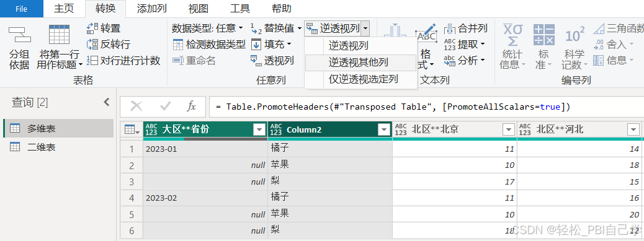Open the 提取 dropdown
Image resolution: width=644 pixels, height=241 pixels.
click(x=465, y=44)
